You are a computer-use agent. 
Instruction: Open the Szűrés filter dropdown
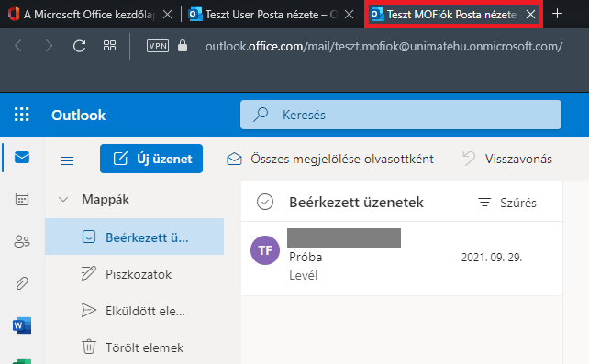(x=507, y=203)
